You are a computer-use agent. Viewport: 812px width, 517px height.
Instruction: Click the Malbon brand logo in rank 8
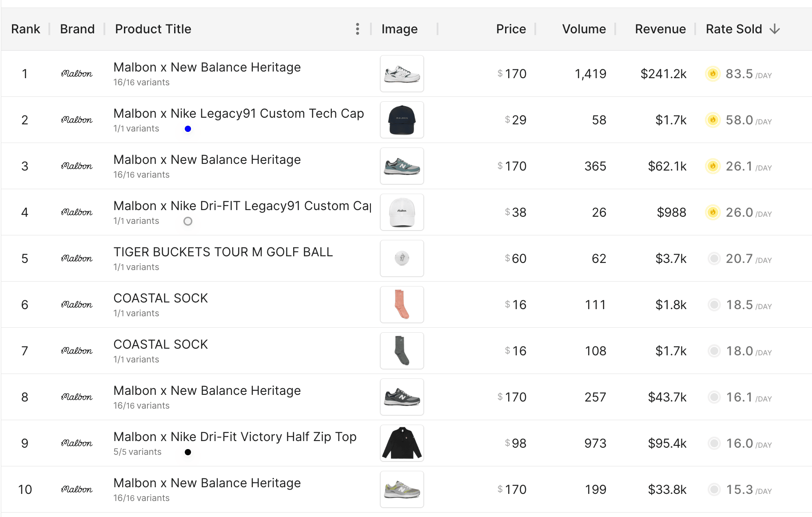[x=77, y=397]
